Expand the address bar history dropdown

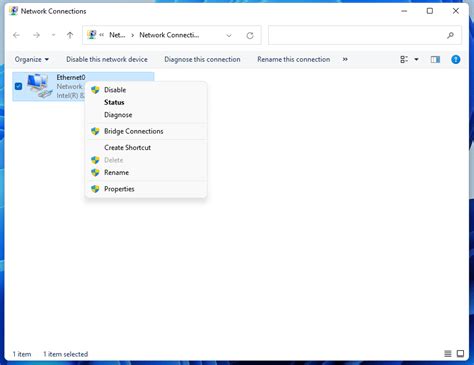229,35
